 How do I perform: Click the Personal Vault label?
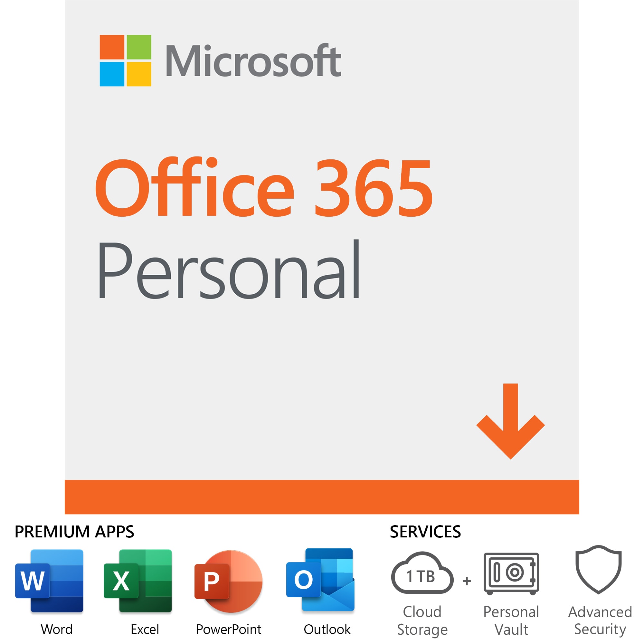pyautogui.click(x=511, y=621)
